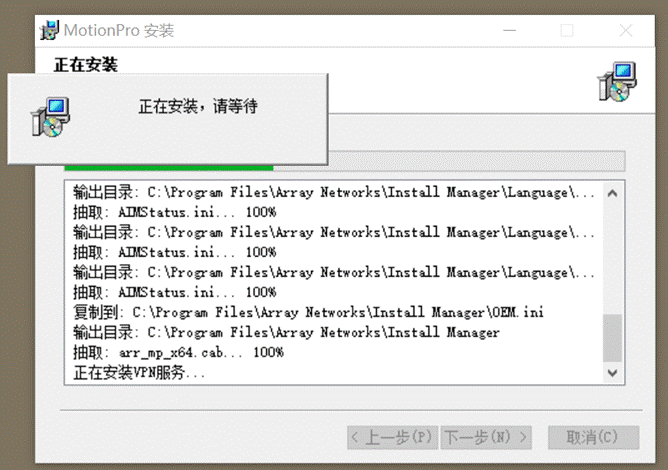Click the MotionPro installer icon in title bar
Image resolution: width=668 pixels, height=470 pixels.
point(49,30)
